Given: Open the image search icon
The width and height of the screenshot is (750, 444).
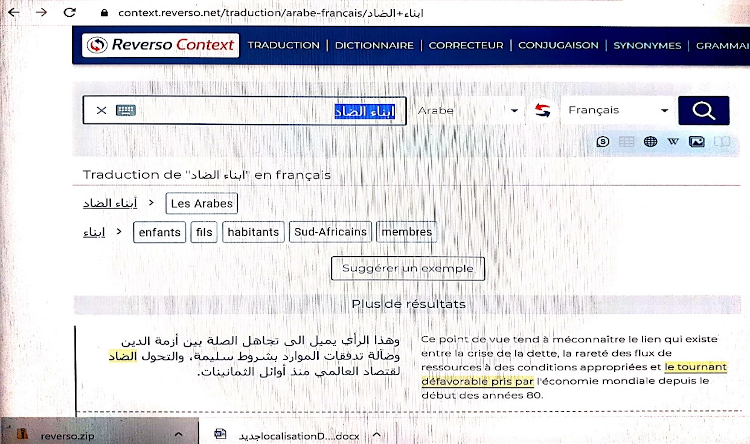Looking at the screenshot, I should click(697, 142).
